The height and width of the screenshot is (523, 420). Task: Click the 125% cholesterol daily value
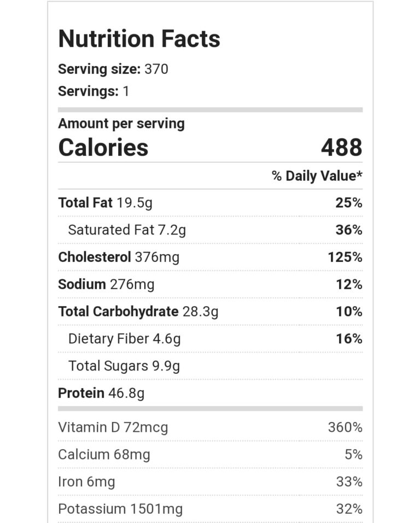pyautogui.click(x=345, y=257)
